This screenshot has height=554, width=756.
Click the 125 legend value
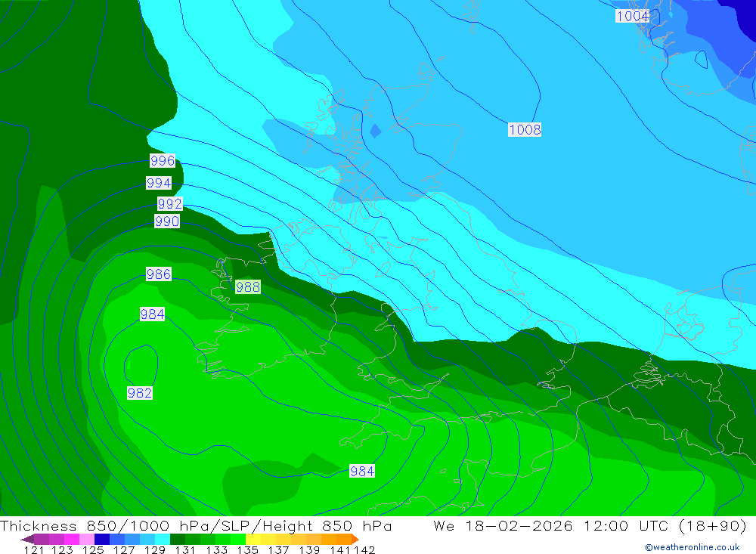pyautogui.click(x=93, y=550)
